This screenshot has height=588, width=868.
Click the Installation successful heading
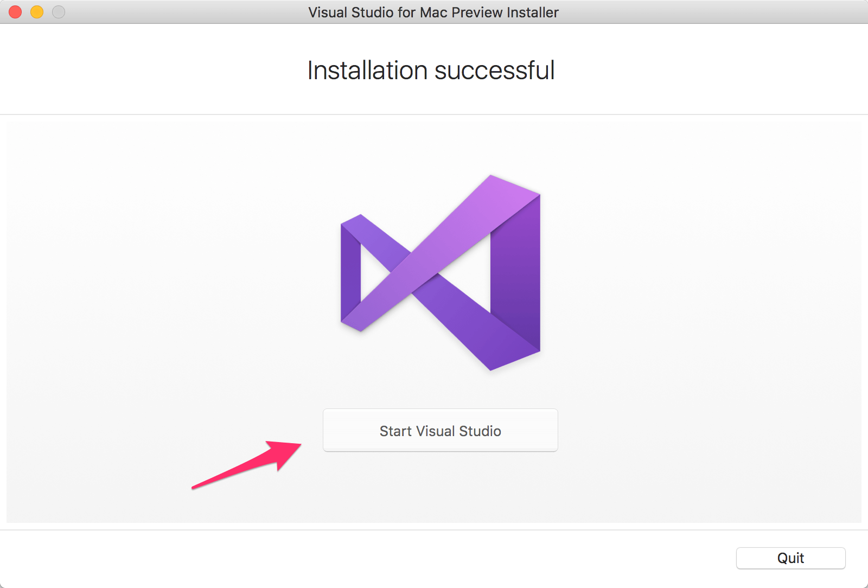[430, 69]
